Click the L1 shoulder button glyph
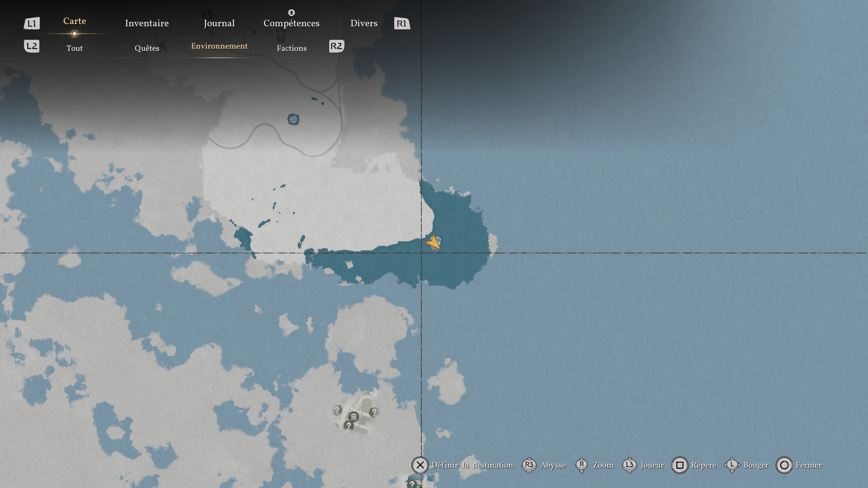Image resolution: width=868 pixels, height=488 pixels. coord(32,23)
